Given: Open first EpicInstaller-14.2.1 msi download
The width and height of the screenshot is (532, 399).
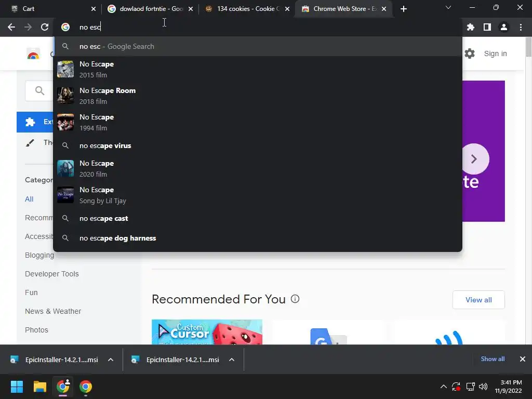Looking at the screenshot, I should pos(56,360).
